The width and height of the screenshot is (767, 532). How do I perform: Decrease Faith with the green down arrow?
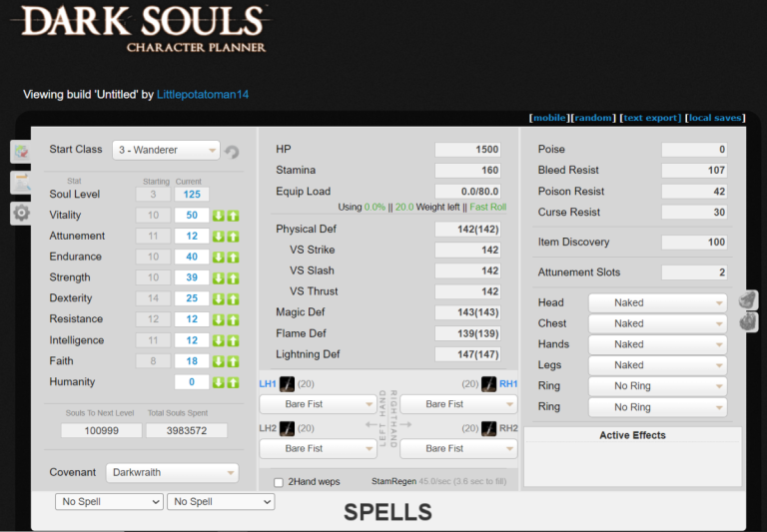[218, 361]
